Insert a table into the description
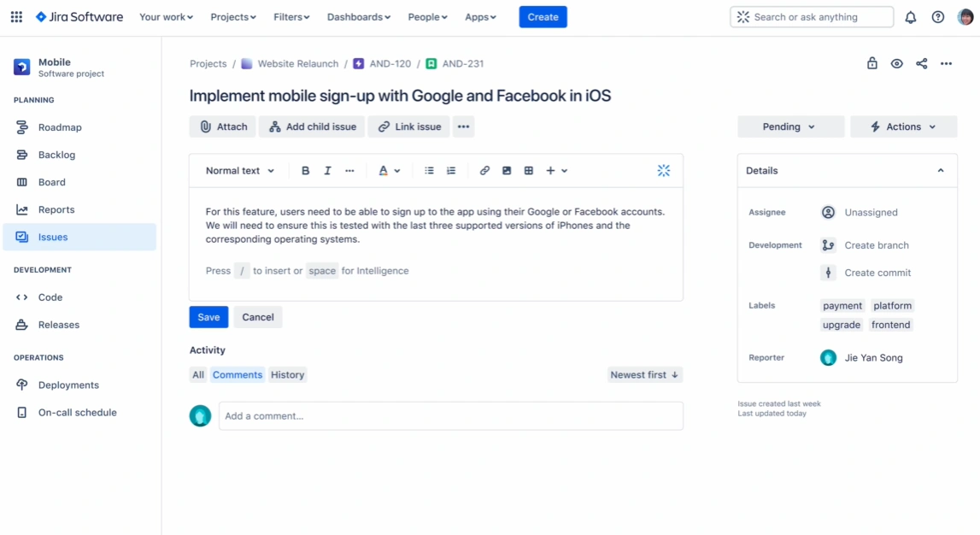 click(x=529, y=171)
